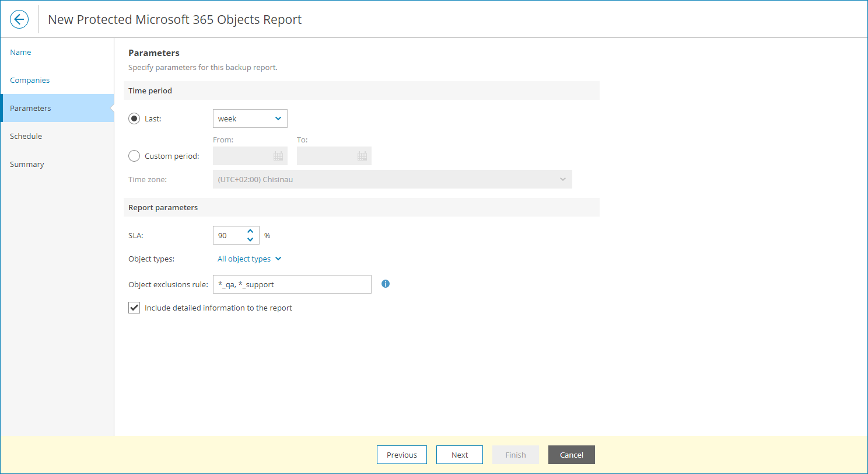The image size is (868, 474).
Task: Toggle Include detailed information checkbox
Action: (x=134, y=308)
